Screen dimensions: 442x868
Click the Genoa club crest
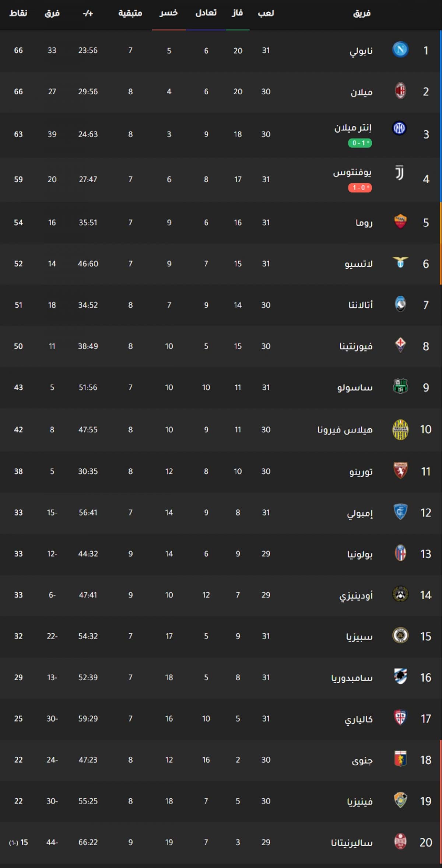(x=400, y=759)
